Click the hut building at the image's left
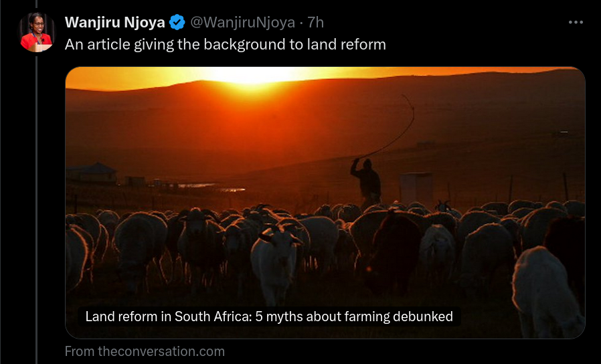 92,173
